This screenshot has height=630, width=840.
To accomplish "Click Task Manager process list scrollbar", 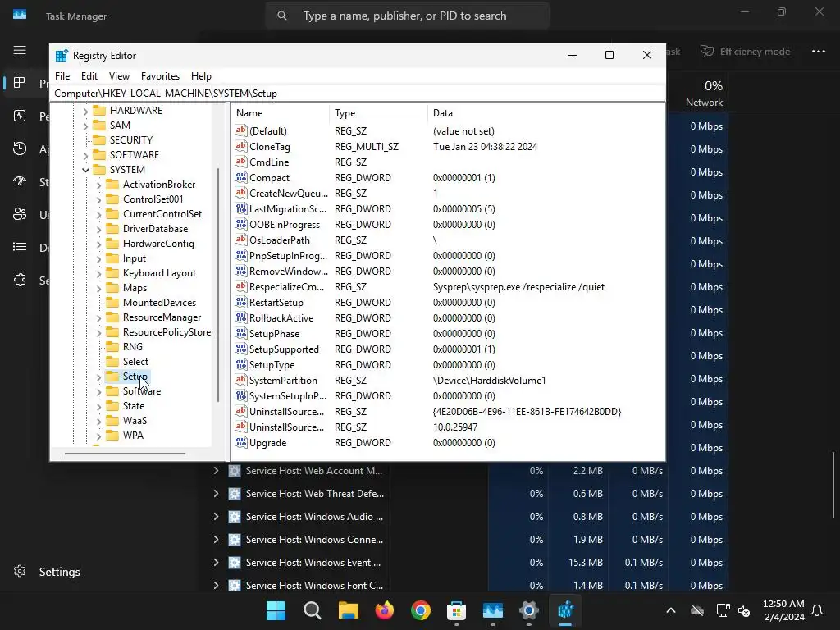I will click(x=833, y=486).
